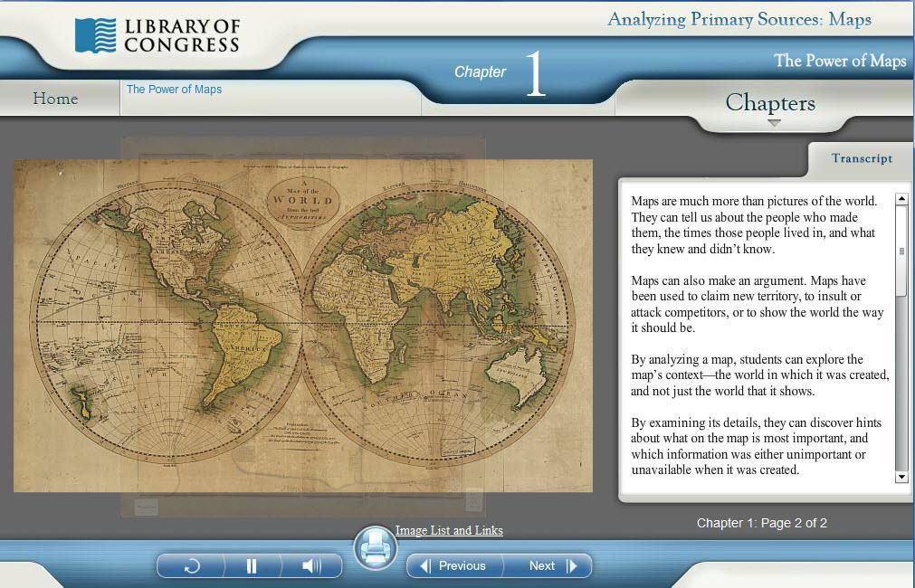915x588 pixels.
Task: Click the printer icon to print
Action: tap(376, 548)
